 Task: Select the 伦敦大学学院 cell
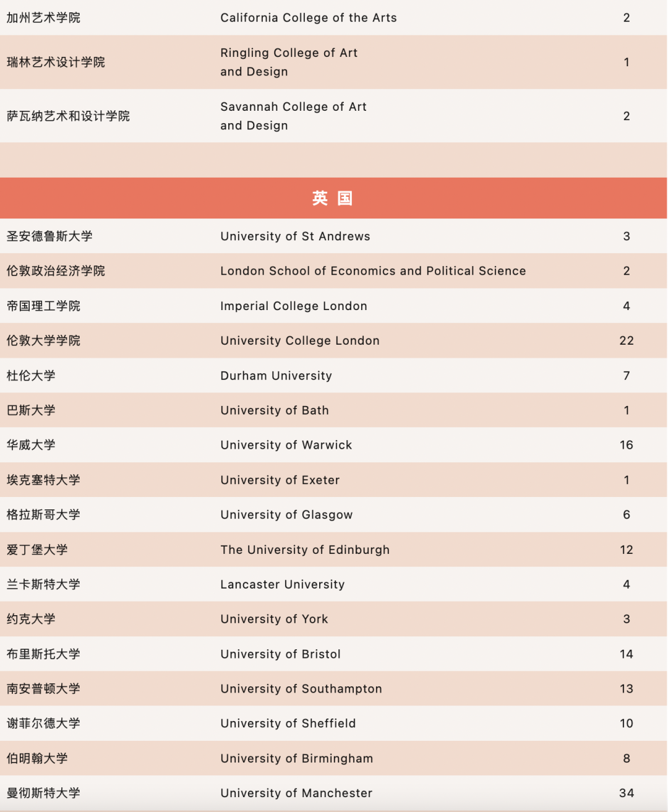(43, 341)
